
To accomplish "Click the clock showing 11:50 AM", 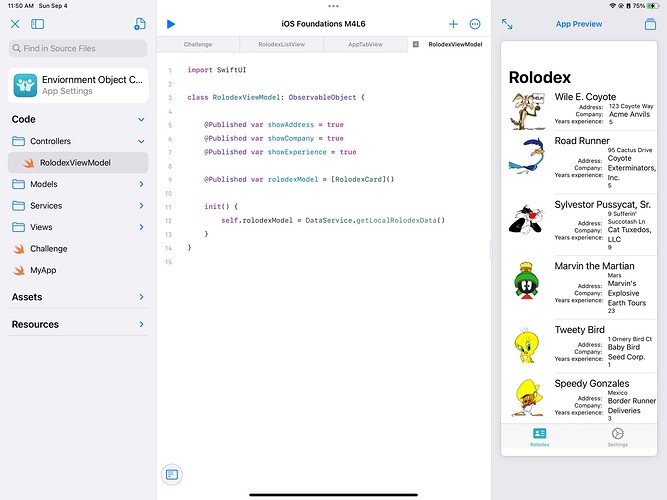I will click(x=20, y=6).
